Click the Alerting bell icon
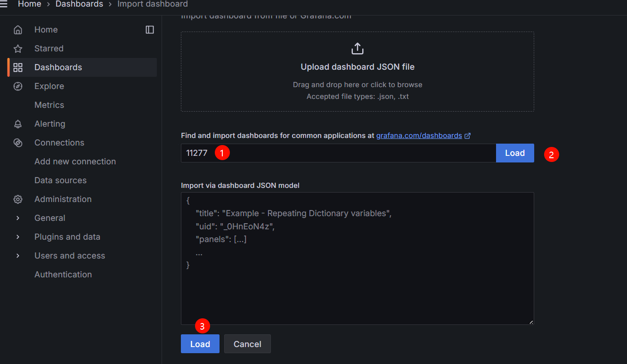The image size is (627, 364). (18, 124)
